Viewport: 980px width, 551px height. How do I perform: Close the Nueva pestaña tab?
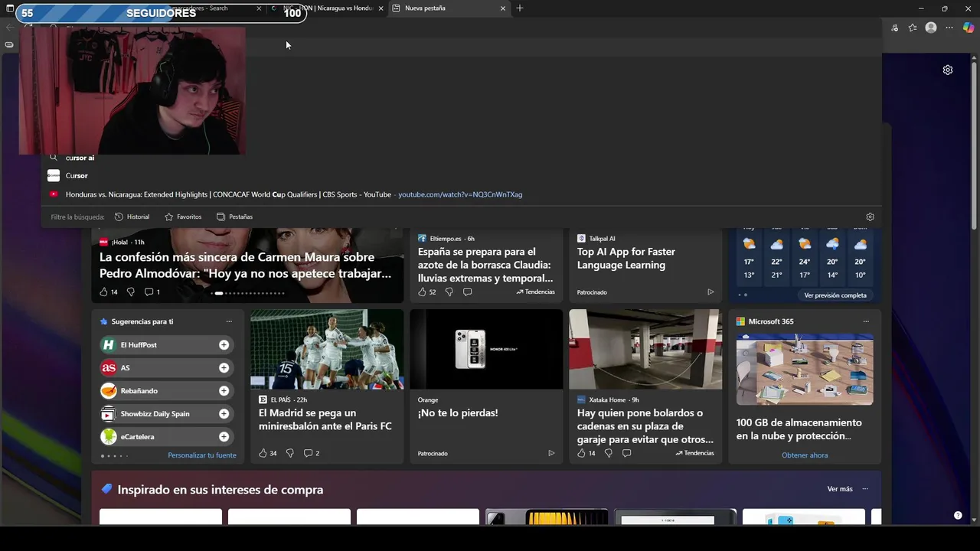coord(503,8)
